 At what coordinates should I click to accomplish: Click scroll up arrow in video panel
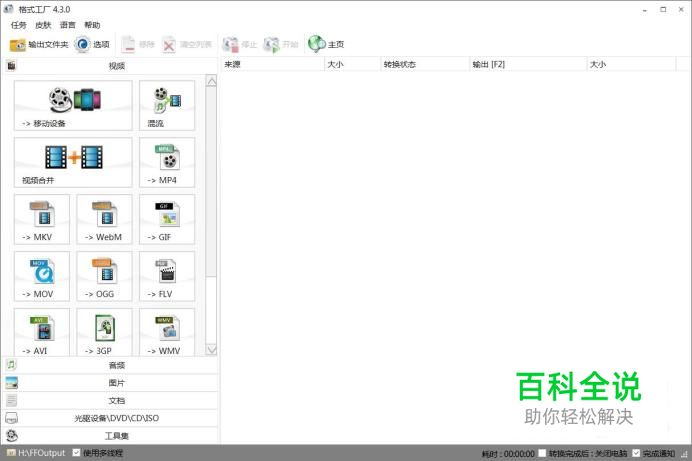click(x=211, y=81)
